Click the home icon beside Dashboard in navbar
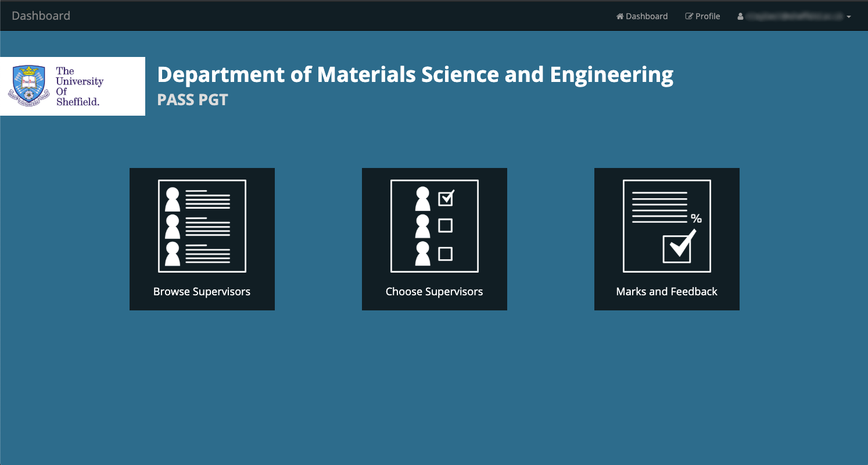Image resolution: width=868 pixels, height=465 pixels. tap(620, 16)
